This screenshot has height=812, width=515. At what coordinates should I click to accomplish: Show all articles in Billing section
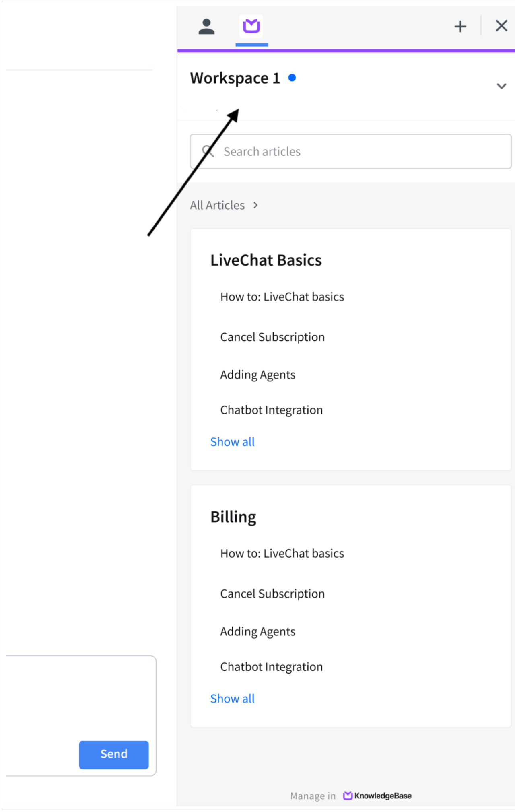coord(233,699)
